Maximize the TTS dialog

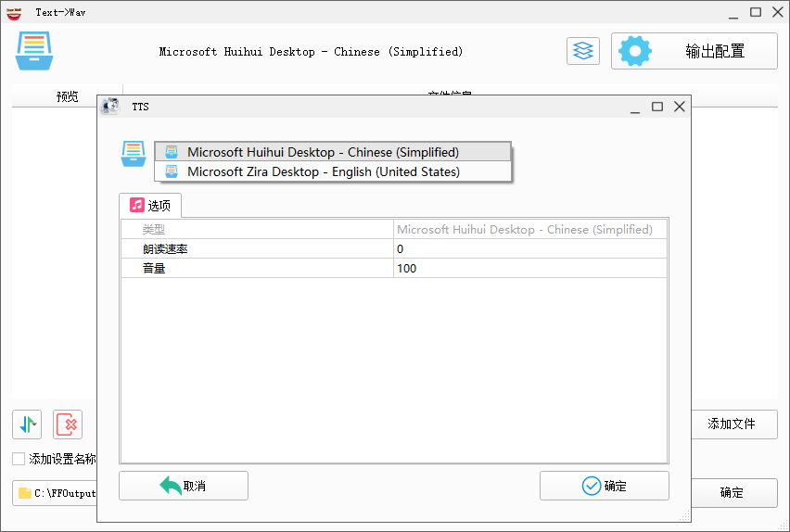coord(657,107)
